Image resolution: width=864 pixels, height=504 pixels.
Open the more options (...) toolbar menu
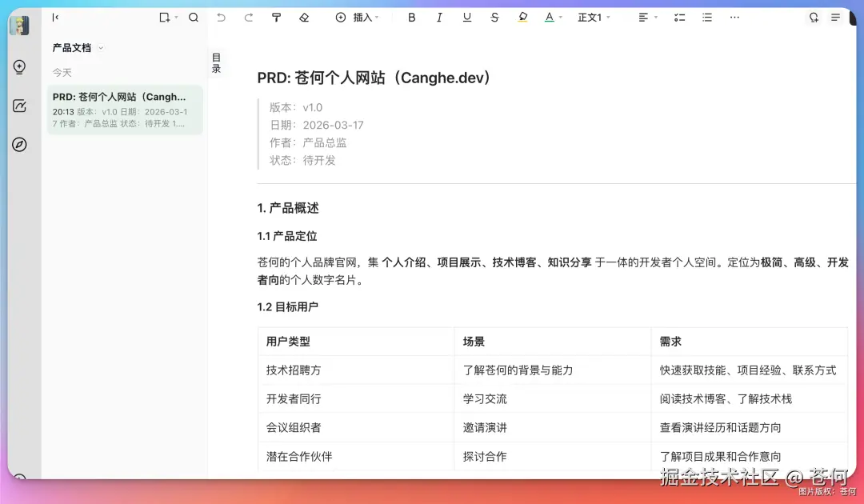(734, 17)
